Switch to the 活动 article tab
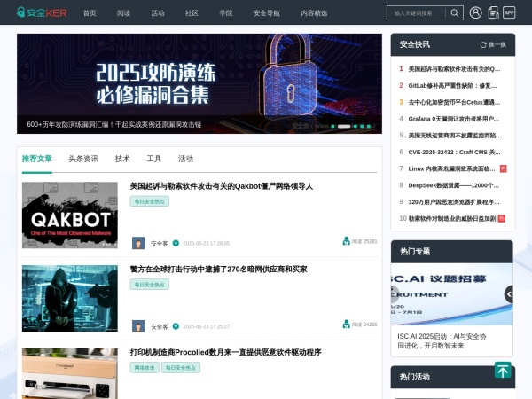Screen dimensions: 532x399 185,159
